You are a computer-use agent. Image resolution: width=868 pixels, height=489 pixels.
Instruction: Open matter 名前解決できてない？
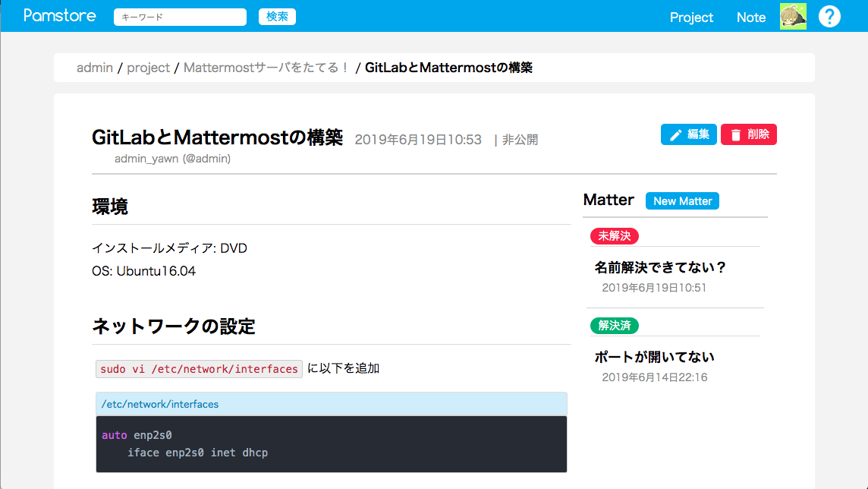coord(660,267)
